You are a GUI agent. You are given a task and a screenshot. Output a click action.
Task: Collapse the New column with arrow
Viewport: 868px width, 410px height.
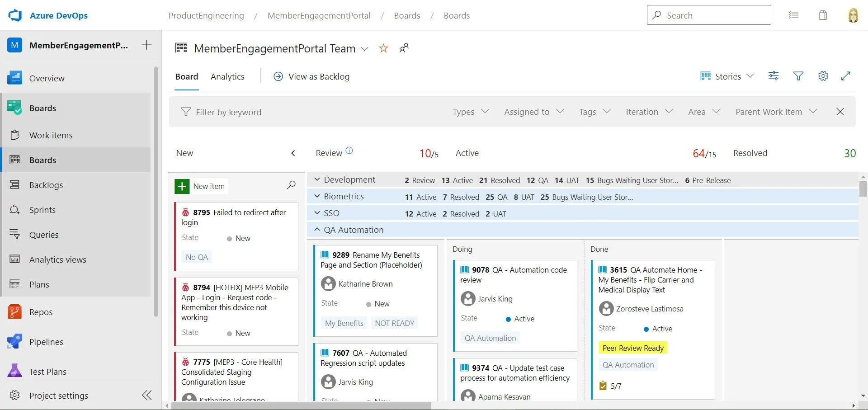(x=293, y=153)
